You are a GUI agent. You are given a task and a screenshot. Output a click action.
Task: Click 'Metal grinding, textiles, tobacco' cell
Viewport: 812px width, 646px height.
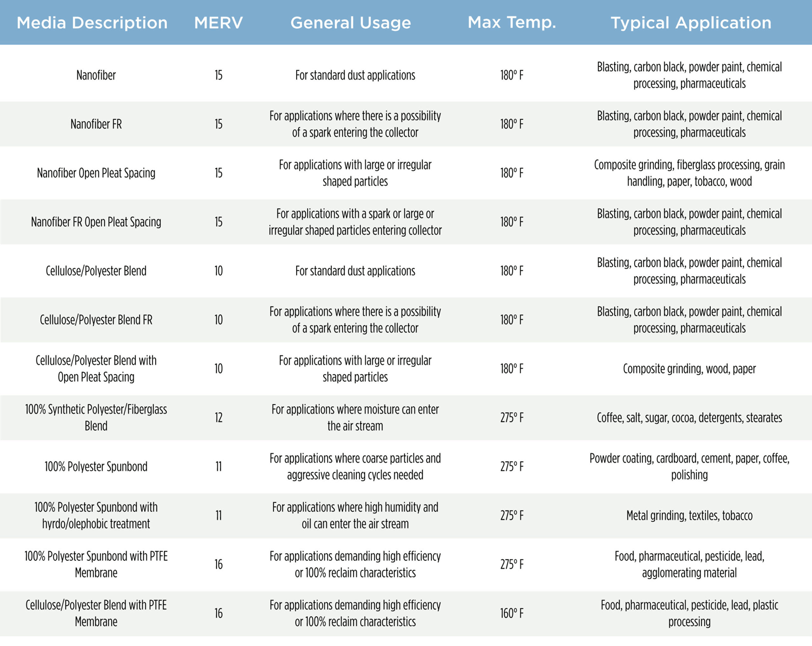click(x=689, y=516)
